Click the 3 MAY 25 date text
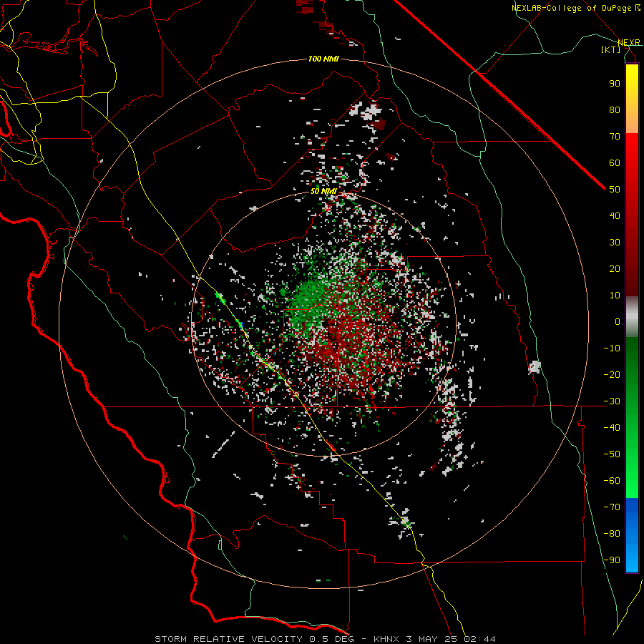Screen dimensions: 644x644 [x=431, y=639]
